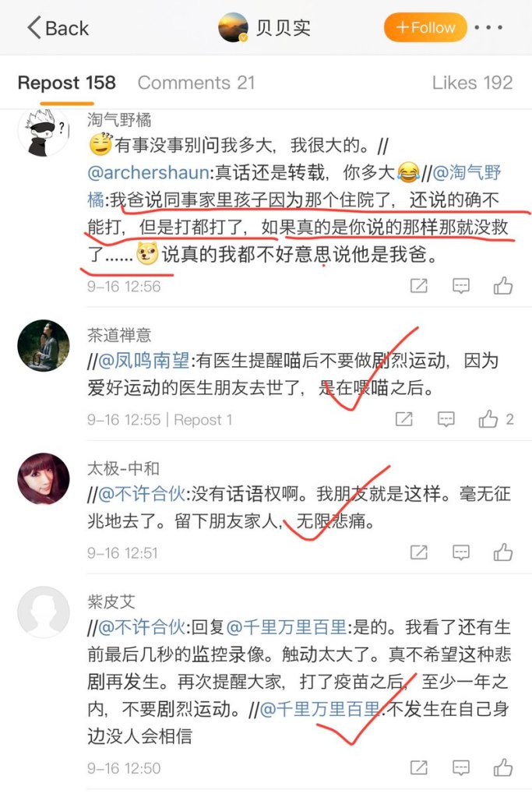Screen dimensions: 532x797
Task: Share 太极-中和's repost
Action: pyautogui.click(x=419, y=552)
